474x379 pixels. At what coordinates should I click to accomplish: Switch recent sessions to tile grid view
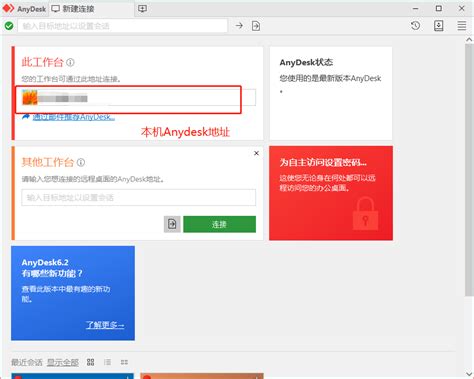tap(90, 362)
